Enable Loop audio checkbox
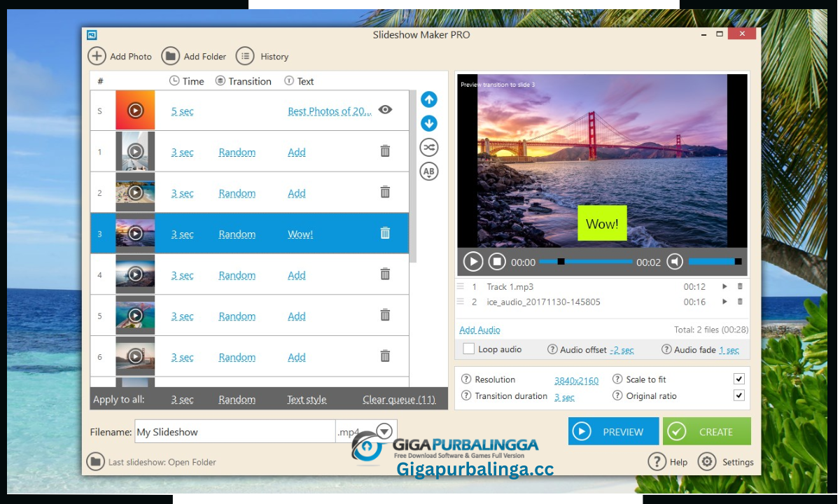 (x=469, y=349)
